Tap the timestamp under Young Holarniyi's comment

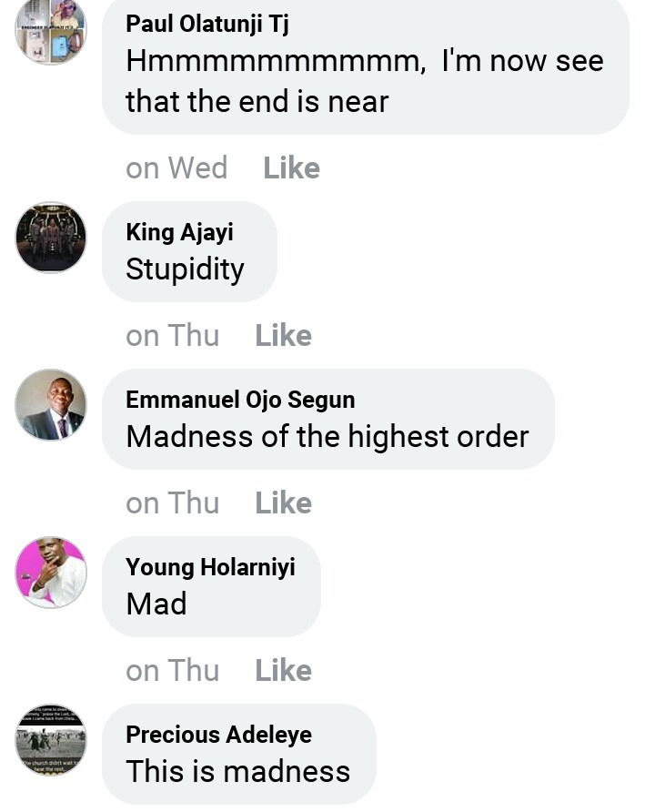(172, 671)
